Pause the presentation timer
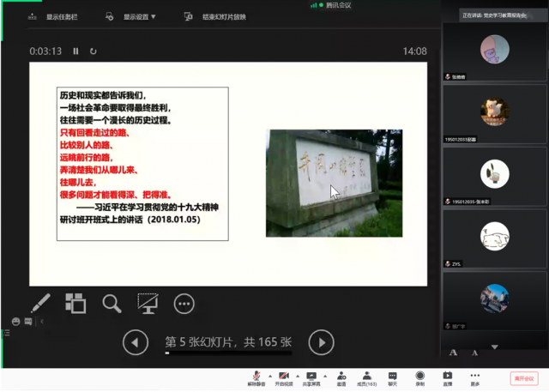This screenshot has width=549, height=392. [x=75, y=51]
